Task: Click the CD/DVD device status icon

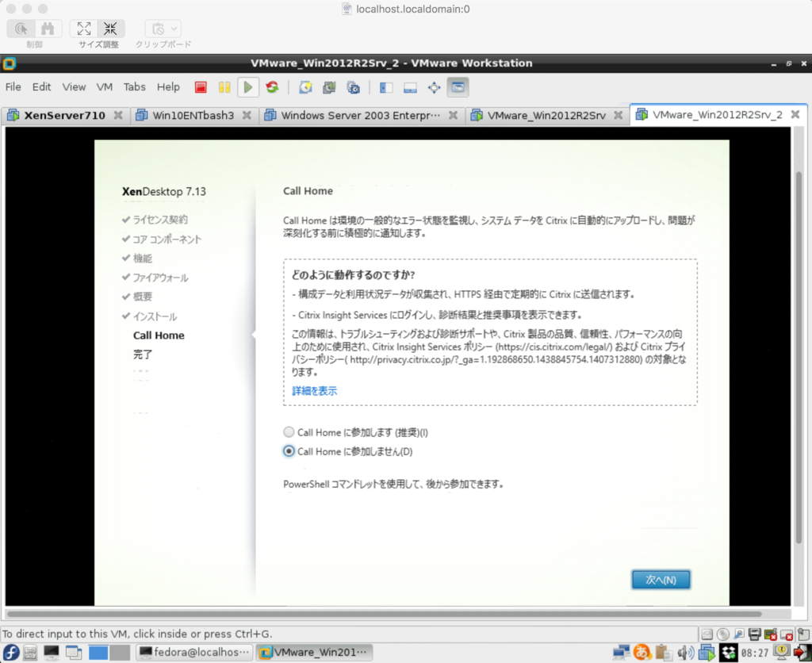Action: [x=723, y=634]
